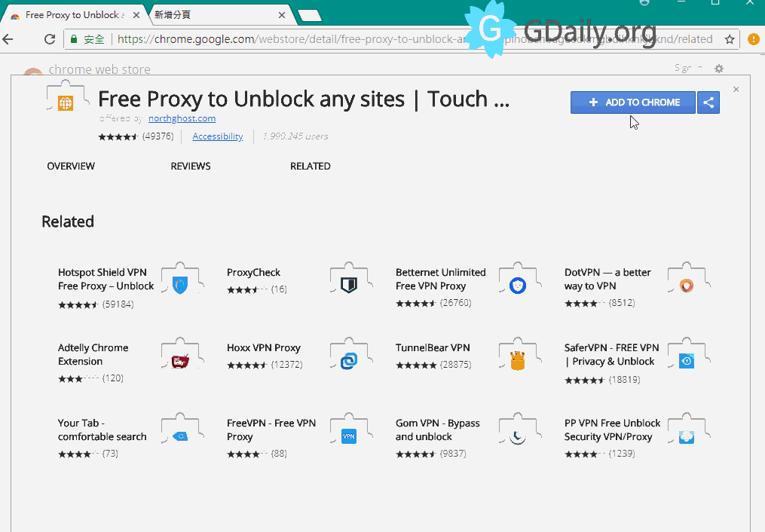The width and height of the screenshot is (765, 532).
Task: Click the SaferVPN icon
Action: pyautogui.click(x=687, y=361)
